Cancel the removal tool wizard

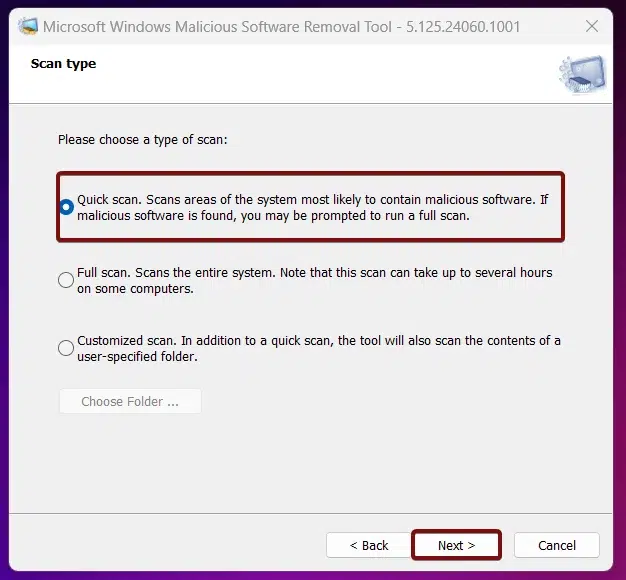click(557, 545)
